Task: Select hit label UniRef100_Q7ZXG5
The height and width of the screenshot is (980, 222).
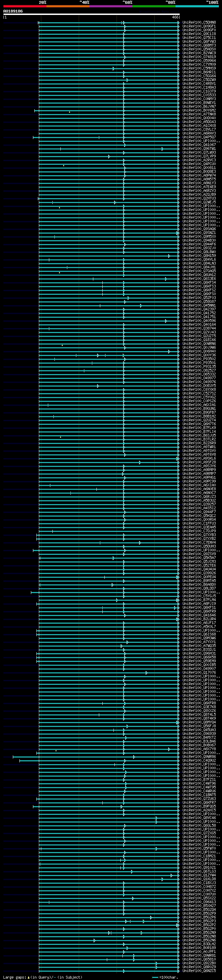Action: pos(199,833)
